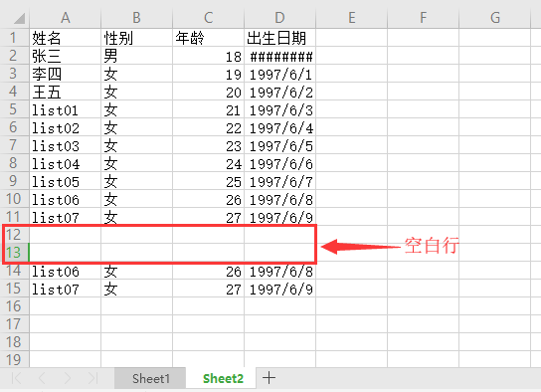Select row 2 header
Image resolution: width=541 pixels, height=392 pixels.
click(x=14, y=55)
